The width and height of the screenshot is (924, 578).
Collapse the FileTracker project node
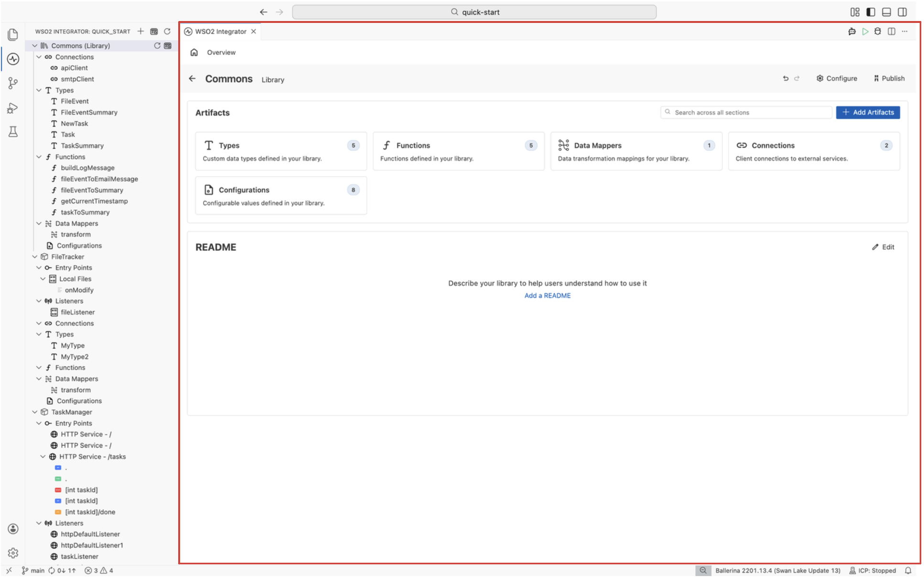click(35, 257)
